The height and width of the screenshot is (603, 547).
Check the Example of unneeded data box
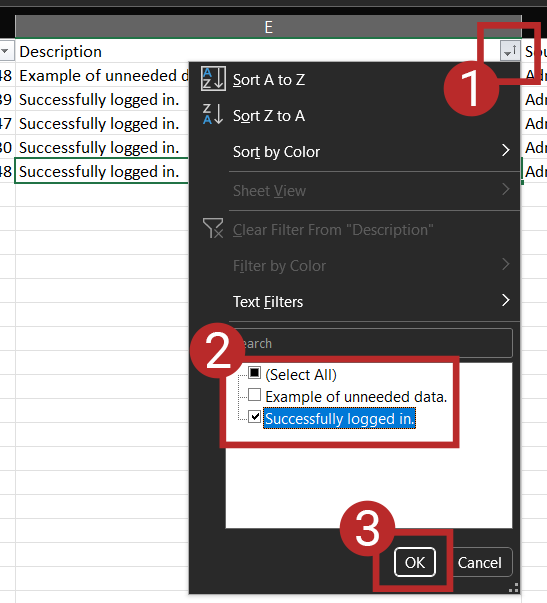coord(255,395)
